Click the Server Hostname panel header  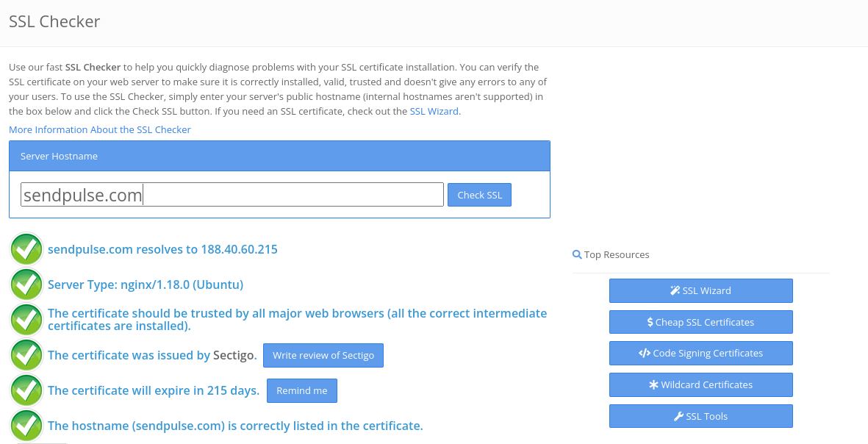(279, 156)
